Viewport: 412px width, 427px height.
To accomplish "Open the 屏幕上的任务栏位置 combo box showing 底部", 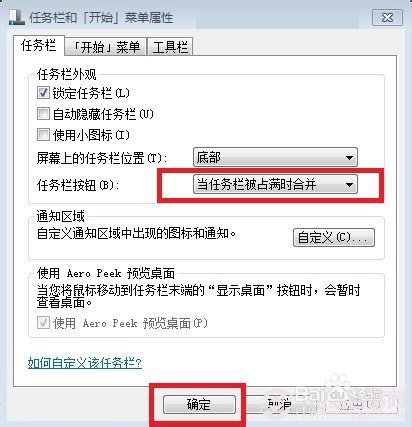I will pyautogui.click(x=275, y=157).
